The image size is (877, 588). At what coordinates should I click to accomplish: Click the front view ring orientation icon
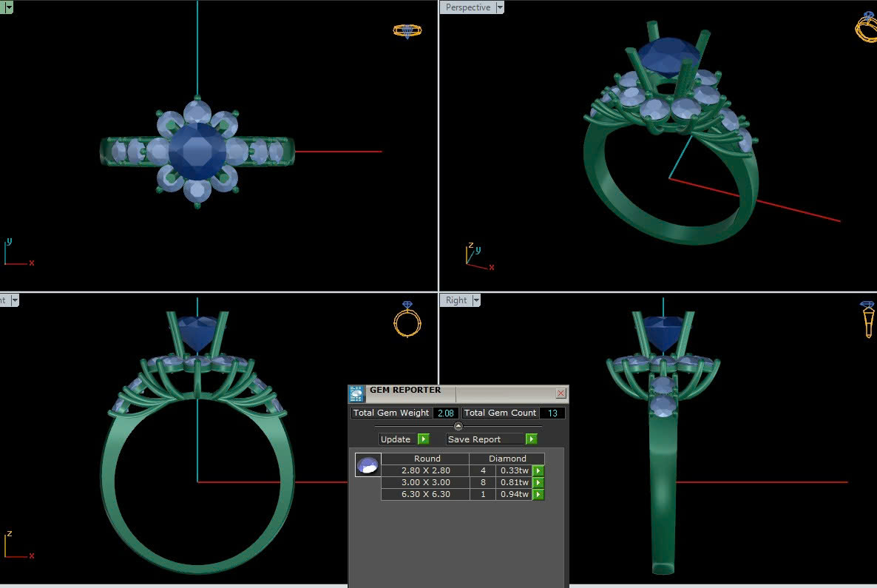pyautogui.click(x=407, y=320)
